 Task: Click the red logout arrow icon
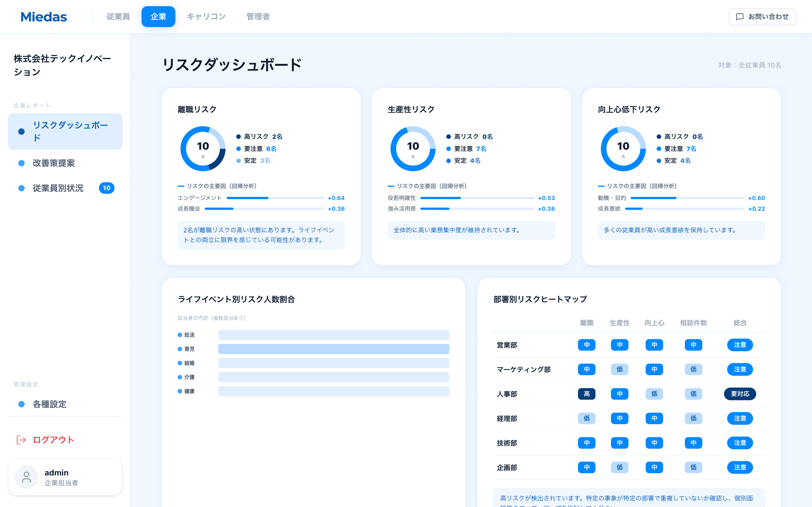pyautogui.click(x=21, y=440)
